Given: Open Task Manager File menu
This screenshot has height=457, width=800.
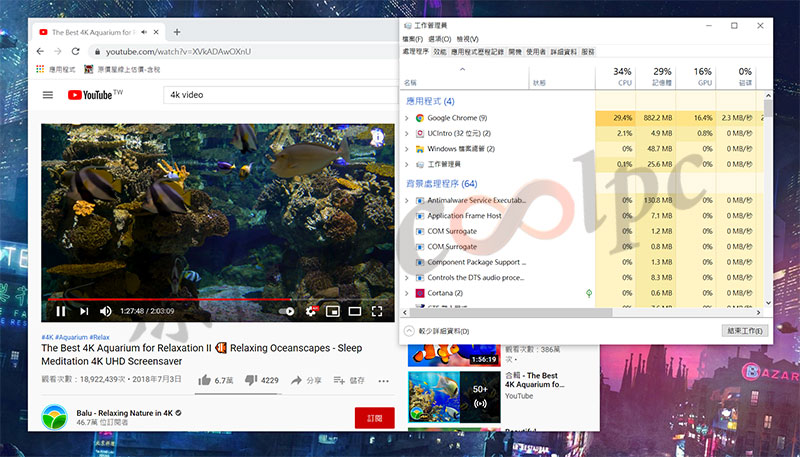Looking at the screenshot, I should coord(412,39).
